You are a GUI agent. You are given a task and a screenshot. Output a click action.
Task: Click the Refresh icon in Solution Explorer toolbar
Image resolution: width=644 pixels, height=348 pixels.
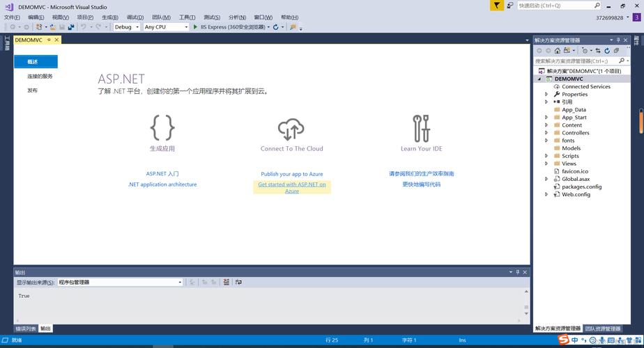coord(607,51)
